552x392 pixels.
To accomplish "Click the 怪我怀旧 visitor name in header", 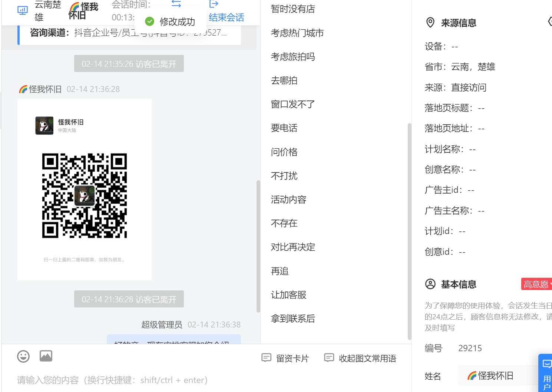I will click(84, 11).
